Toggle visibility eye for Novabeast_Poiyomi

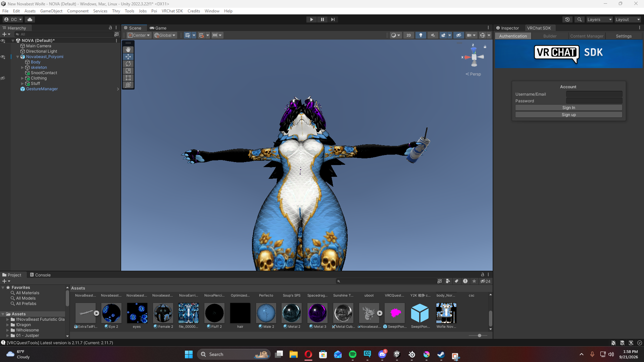[3, 57]
